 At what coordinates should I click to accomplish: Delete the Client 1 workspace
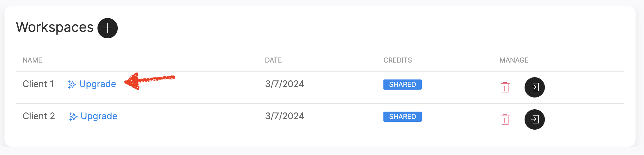click(x=505, y=87)
